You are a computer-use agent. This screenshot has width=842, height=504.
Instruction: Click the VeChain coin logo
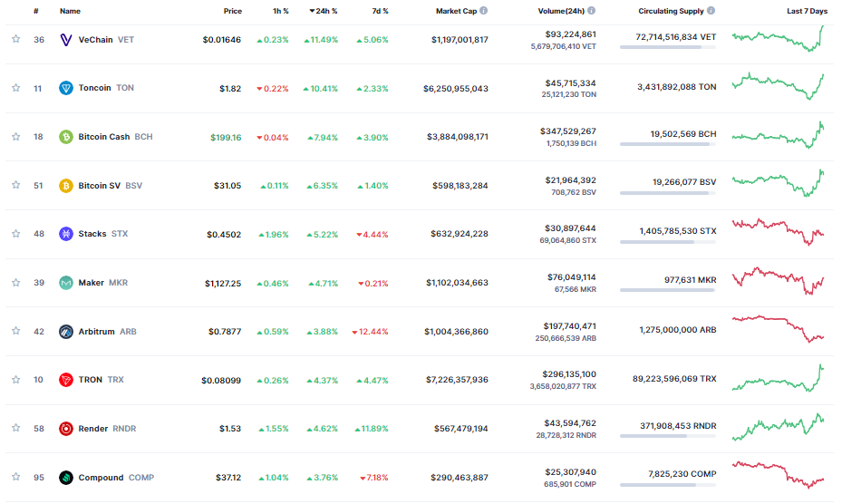[66, 40]
